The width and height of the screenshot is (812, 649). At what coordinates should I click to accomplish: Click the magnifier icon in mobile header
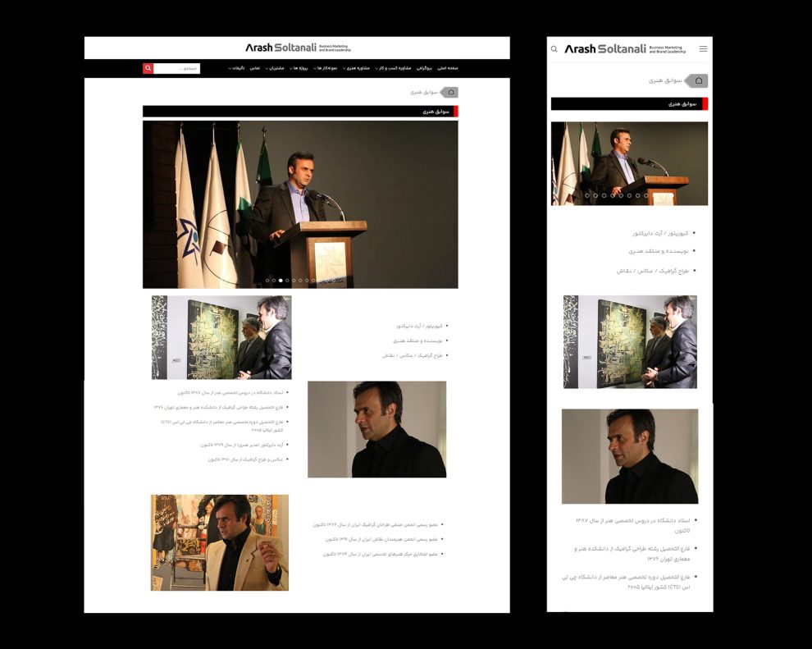(554, 49)
